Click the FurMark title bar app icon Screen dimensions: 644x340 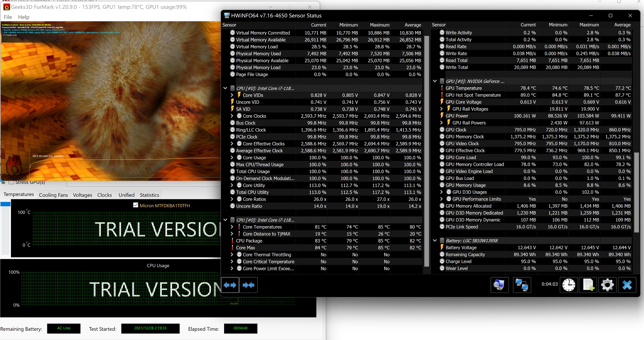6,7
